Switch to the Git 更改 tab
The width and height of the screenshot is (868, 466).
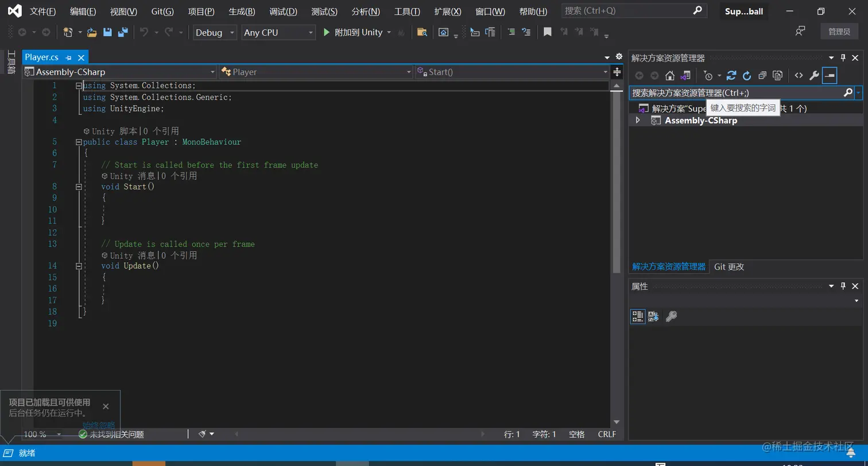(x=729, y=267)
